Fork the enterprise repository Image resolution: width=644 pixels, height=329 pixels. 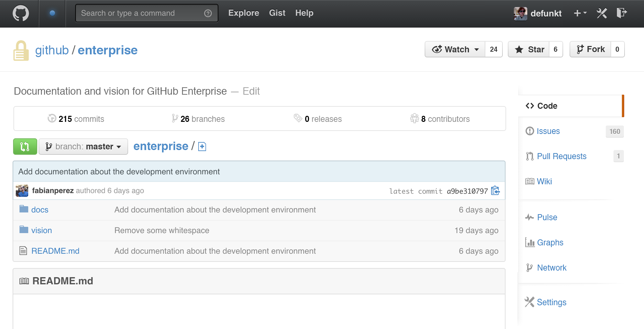coord(590,49)
